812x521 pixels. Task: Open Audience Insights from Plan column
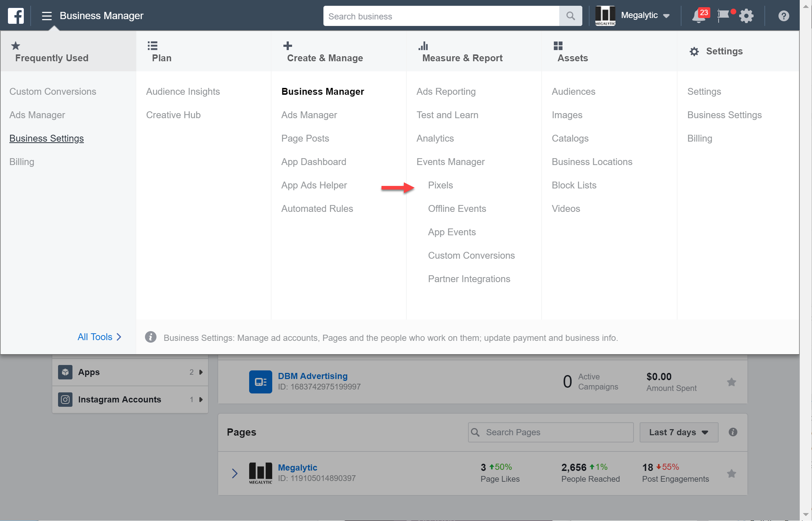pos(183,92)
